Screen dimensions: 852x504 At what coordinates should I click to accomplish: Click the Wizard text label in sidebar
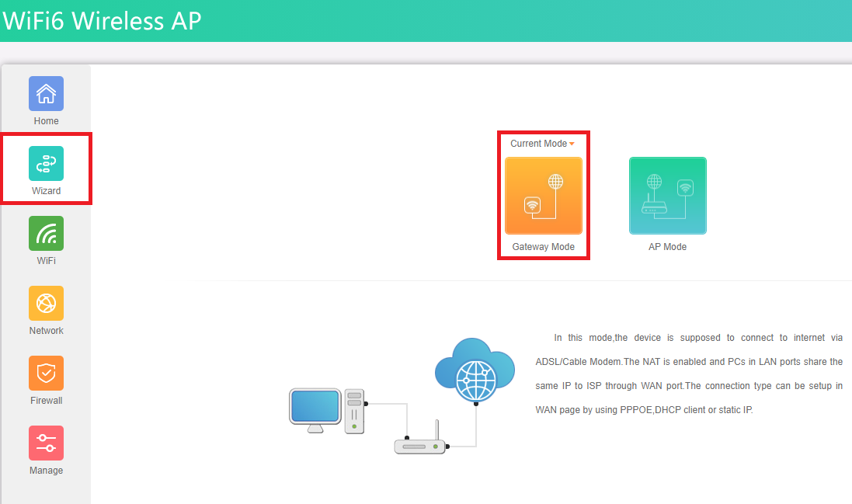(x=46, y=191)
